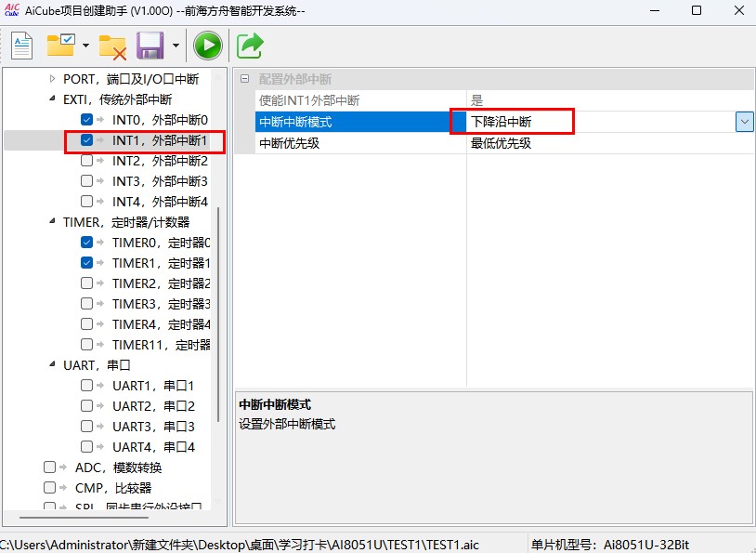Click the green export share icon
This screenshot has height=553, width=756.
(x=250, y=46)
